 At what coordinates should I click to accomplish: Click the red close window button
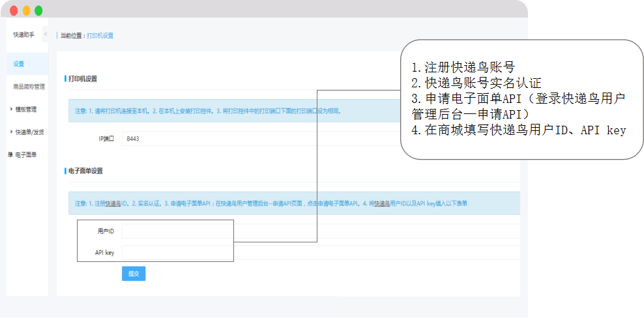14,10
